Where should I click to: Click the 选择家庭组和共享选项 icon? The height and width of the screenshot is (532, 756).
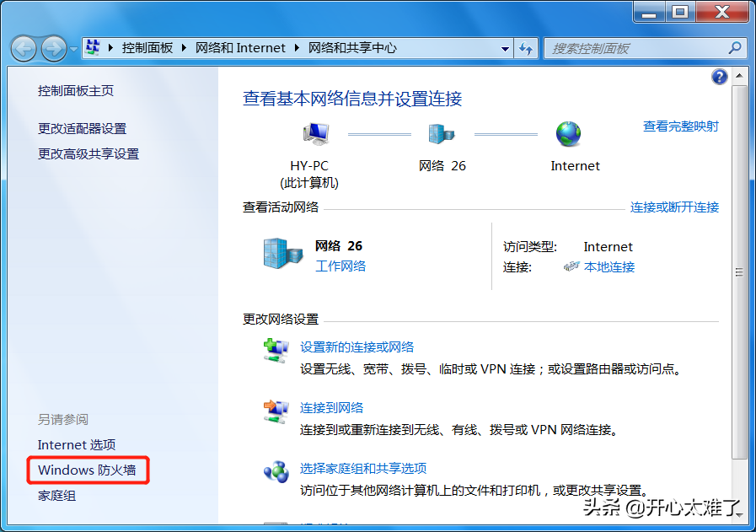[275, 471]
